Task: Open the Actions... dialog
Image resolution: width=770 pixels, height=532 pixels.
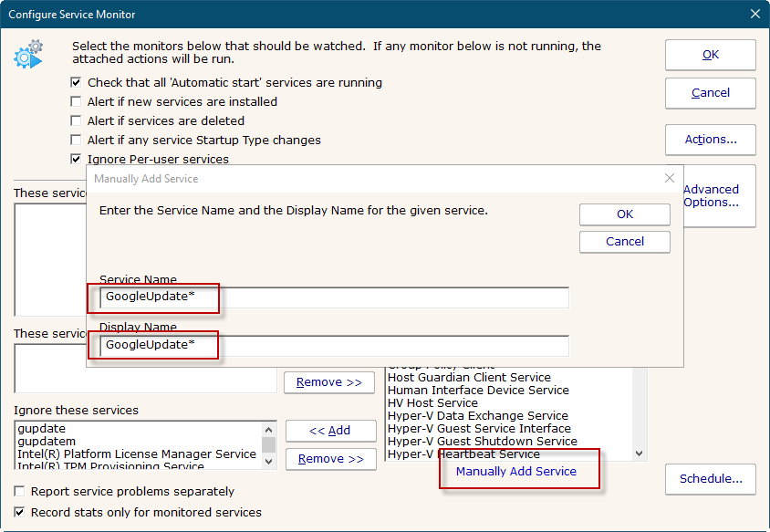Action: click(x=710, y=140)
